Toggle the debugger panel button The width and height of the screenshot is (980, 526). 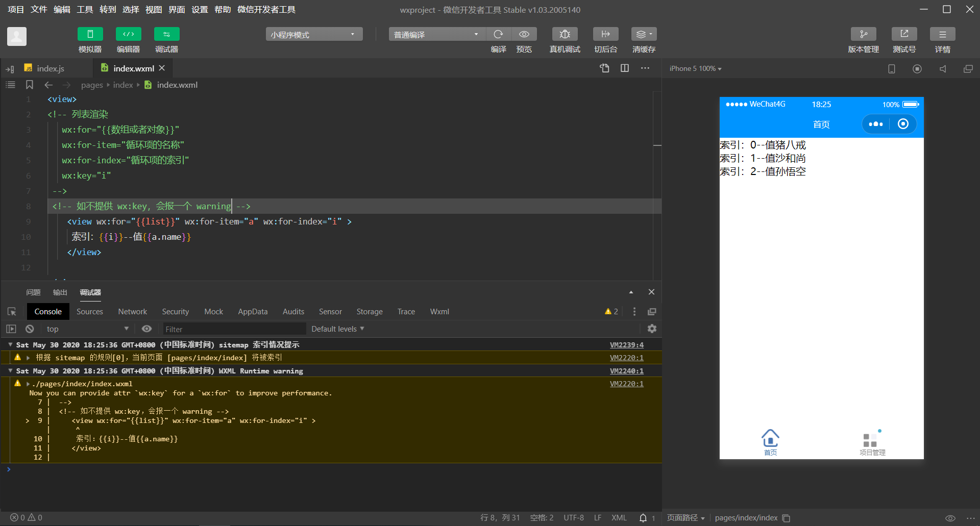coord(166,34)
